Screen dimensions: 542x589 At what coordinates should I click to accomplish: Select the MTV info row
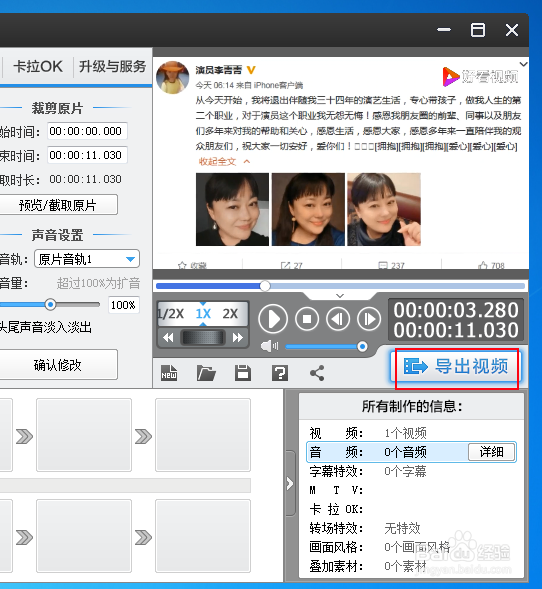point(411,490)
